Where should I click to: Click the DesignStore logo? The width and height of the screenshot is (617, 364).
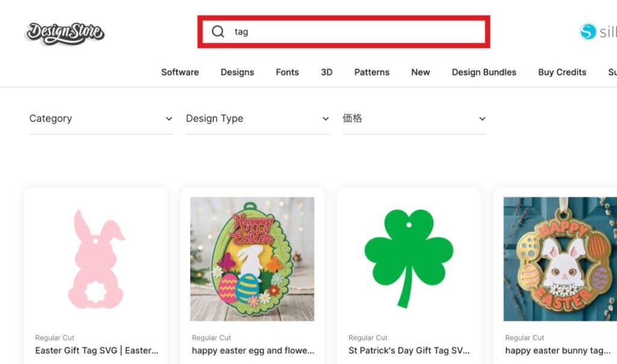tap(64, 33)
